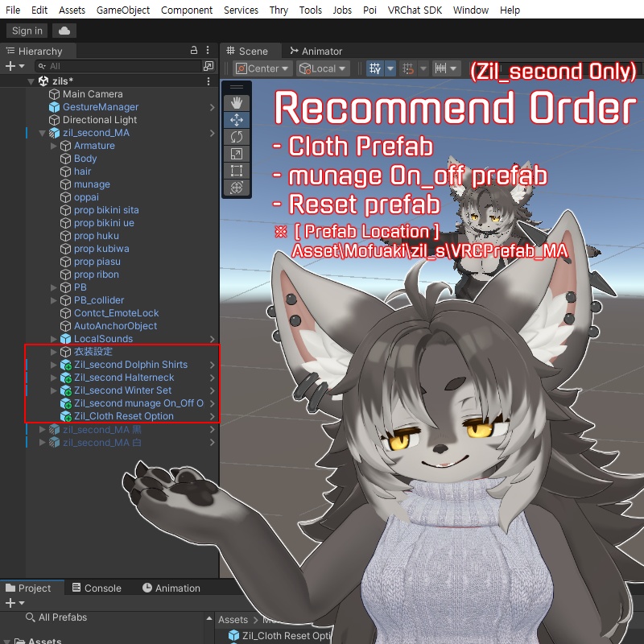Expand the PB_collider object
The image size is (644, 644).
coord(53,300)
